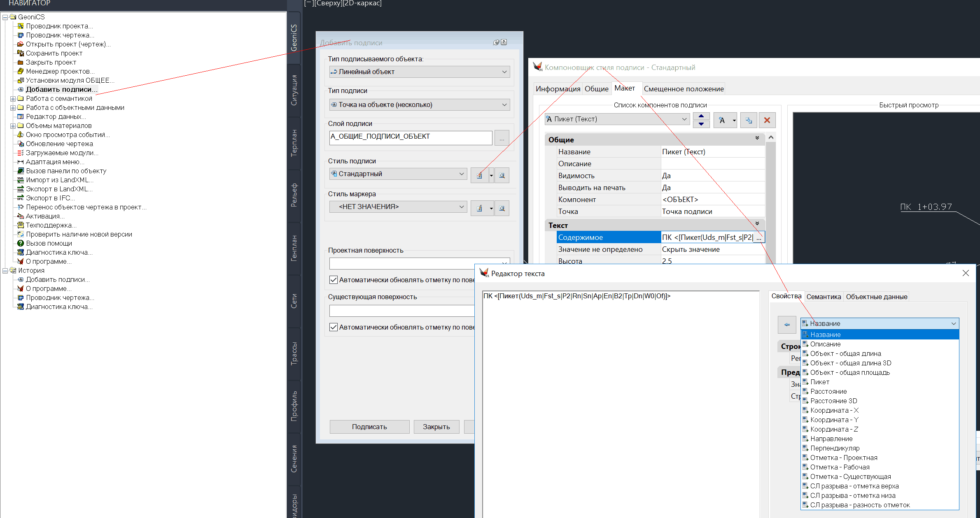Screen dimensions: 980x518
Task: Click the preview label style magnifier icon
Action: [502, 175]
